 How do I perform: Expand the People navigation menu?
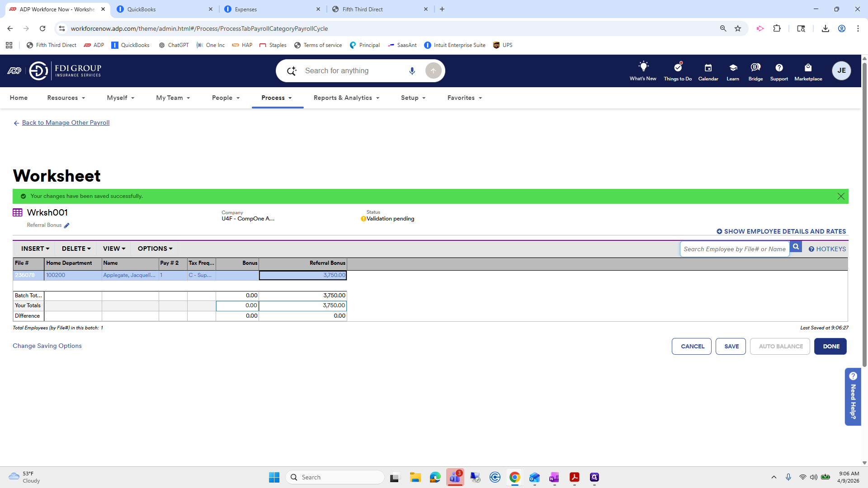click(x=226, y=98)
